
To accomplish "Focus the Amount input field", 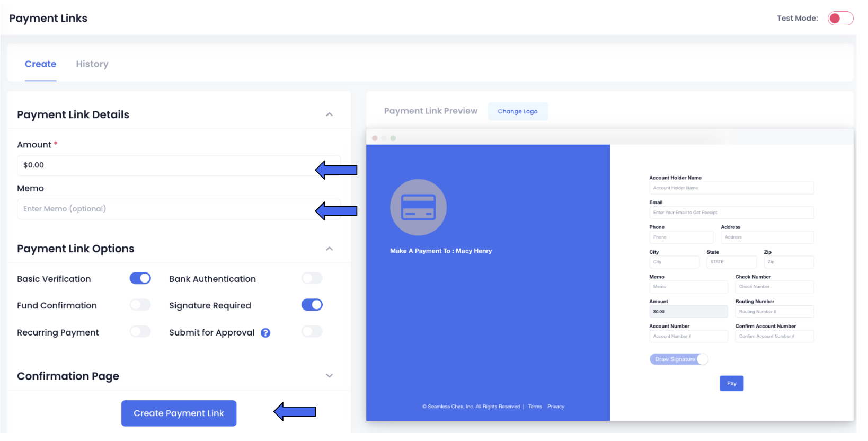I will [x=179, y=165].
